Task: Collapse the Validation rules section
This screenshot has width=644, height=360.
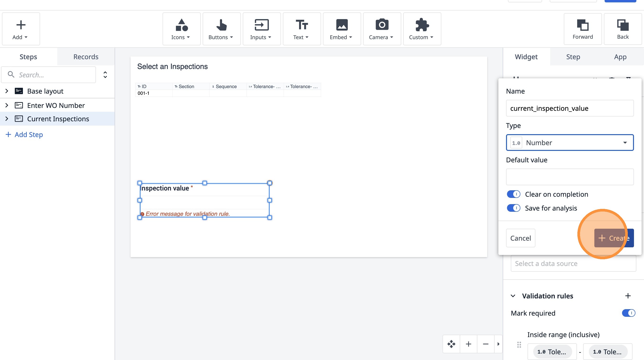Action: pyautogui.click(x=513, y=296)
